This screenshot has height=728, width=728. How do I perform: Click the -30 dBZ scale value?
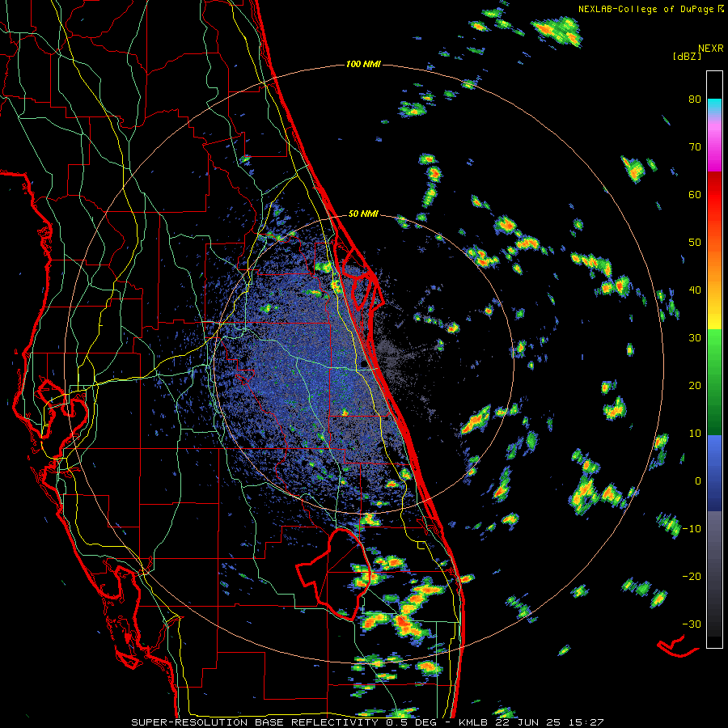pos(692,624)
